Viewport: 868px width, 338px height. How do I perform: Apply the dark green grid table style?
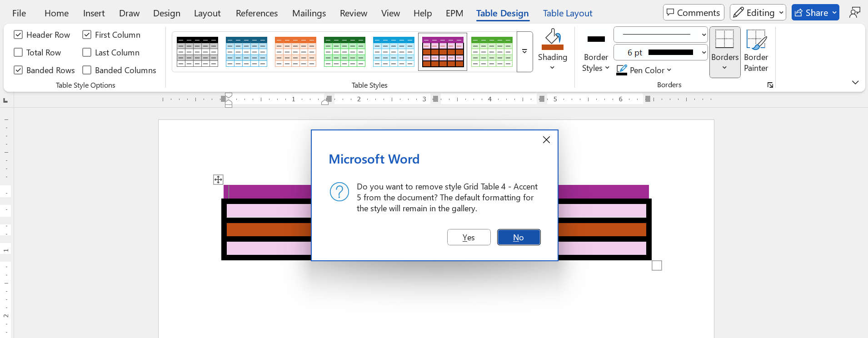coord(344,52)
